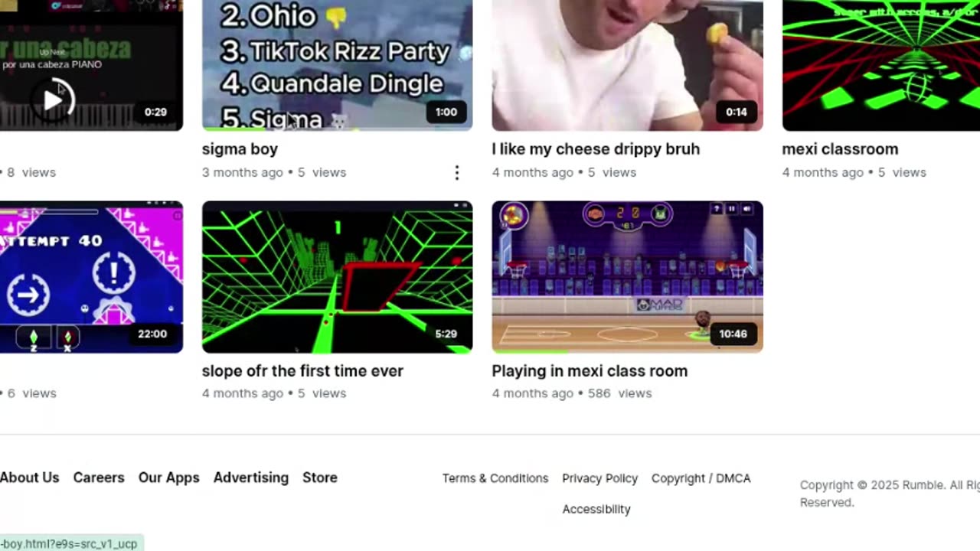This screenshot has height=551, width=980.
Task: Click 'slope ofr the first time ever' title
Action: pyautogui.click(x=302, y=371)
